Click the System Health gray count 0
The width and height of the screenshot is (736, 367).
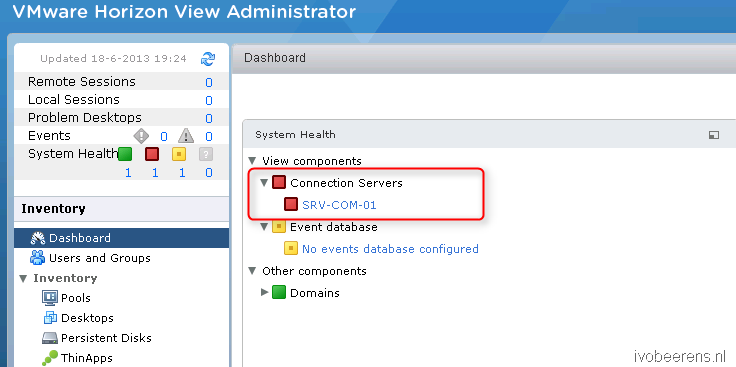point(209,173)
